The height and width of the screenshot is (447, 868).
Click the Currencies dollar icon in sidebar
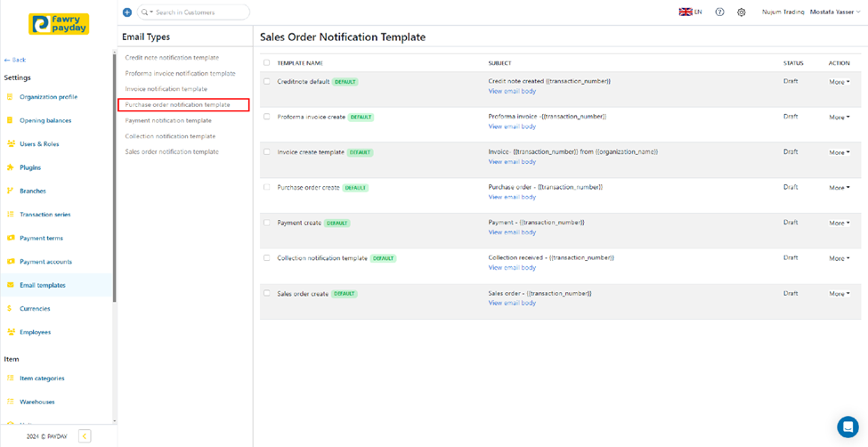pos(11,309)
